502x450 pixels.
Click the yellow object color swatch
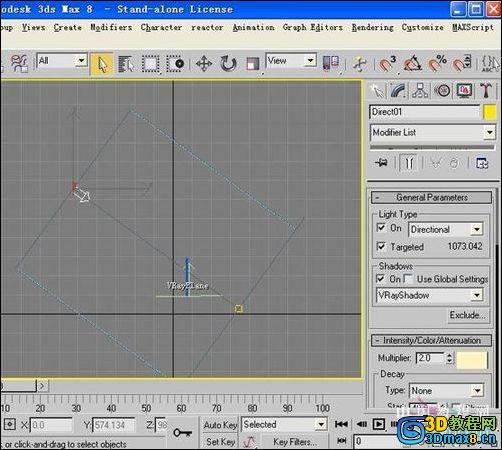pyautogui.click(x=490, y=112)
